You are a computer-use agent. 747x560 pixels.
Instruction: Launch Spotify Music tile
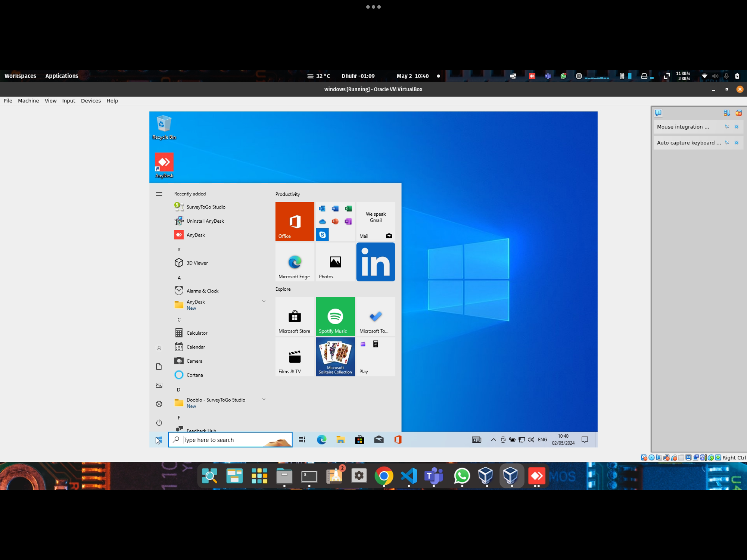point(335,316)
